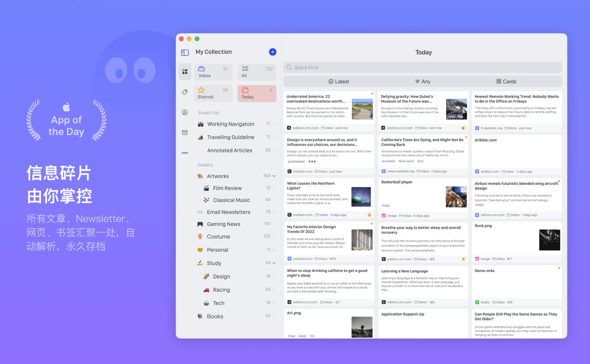Open the Inbox tile
The image size is (590, 364).
click(x=213, y=72)
